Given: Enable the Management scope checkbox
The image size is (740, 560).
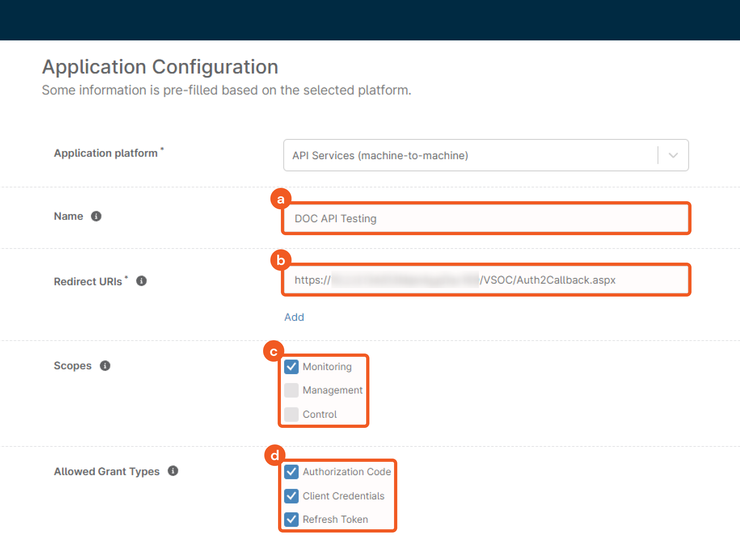Looking at the screenshot, I should 291,390.
